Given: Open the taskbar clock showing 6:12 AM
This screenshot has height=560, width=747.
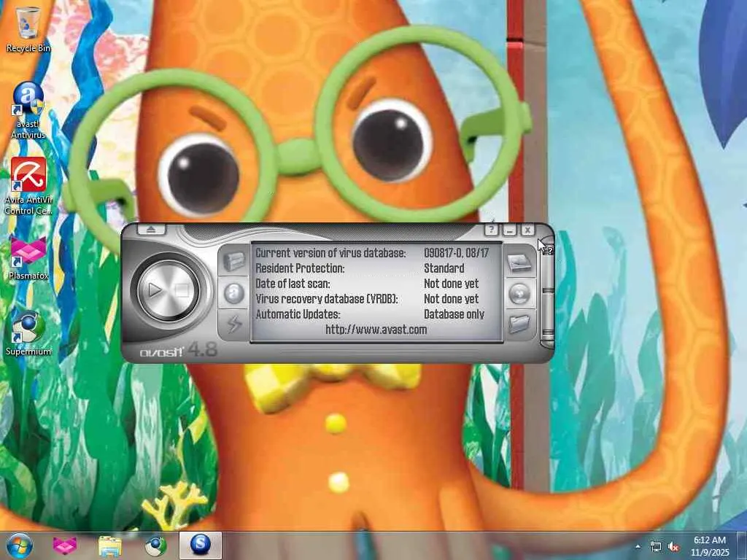Looking at the screenshot, I should point(710,545).
